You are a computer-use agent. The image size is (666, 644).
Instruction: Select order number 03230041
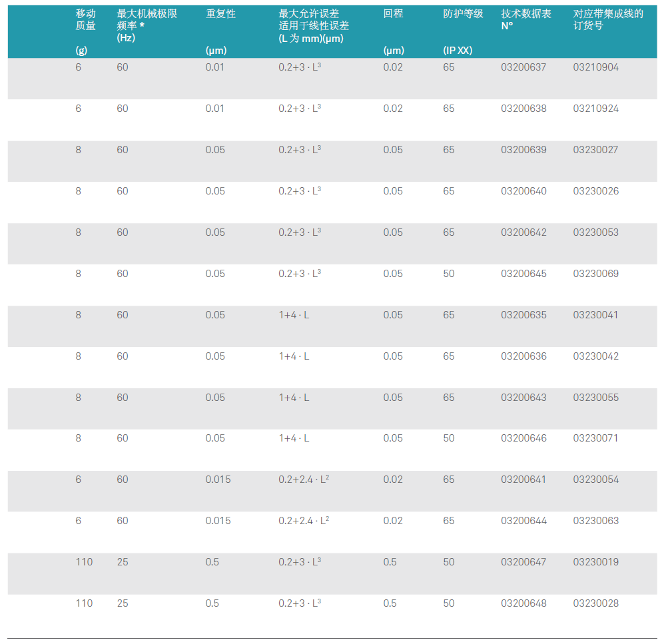(595, 315)
